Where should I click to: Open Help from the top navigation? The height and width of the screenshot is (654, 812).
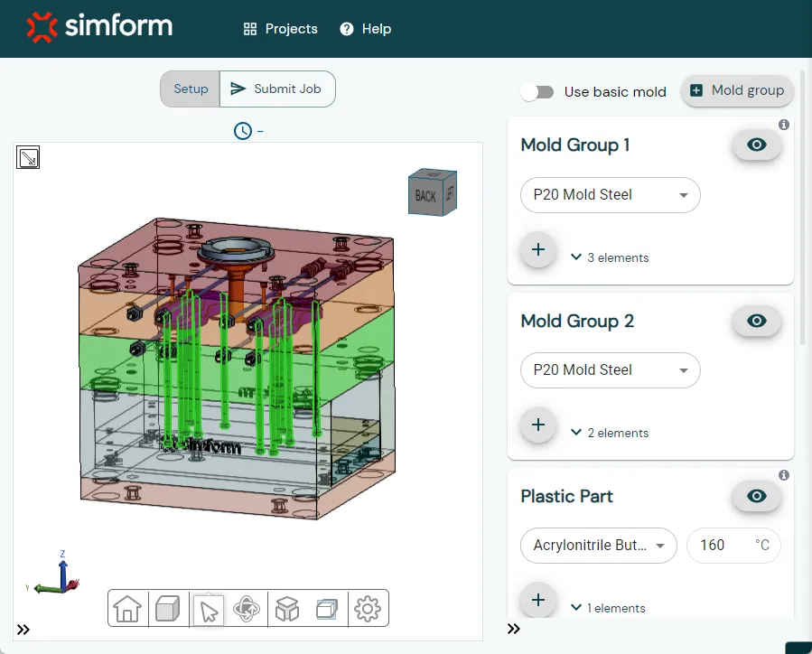point(365,28)
